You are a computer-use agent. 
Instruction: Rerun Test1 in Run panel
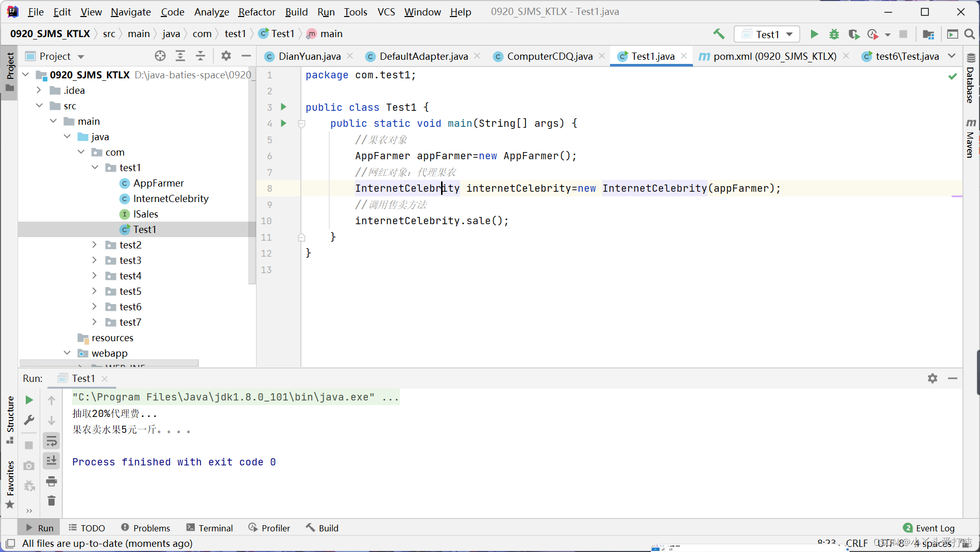pos(29,400)
